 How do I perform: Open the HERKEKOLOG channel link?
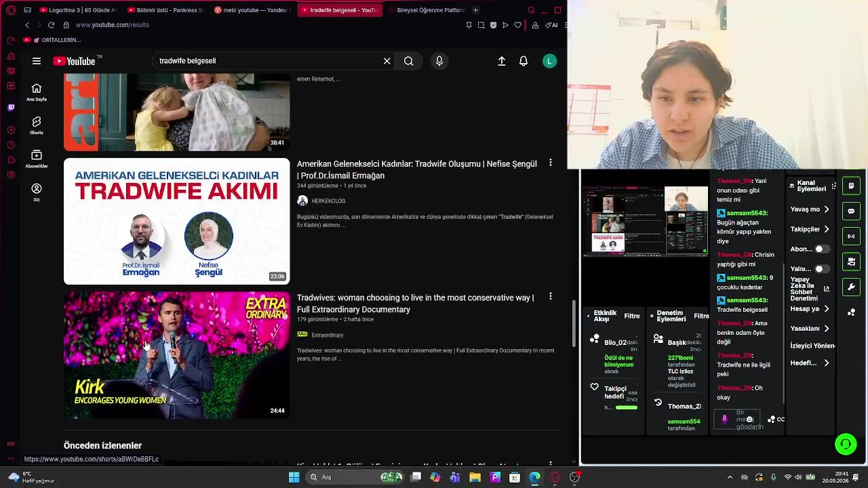click(328, 201)
